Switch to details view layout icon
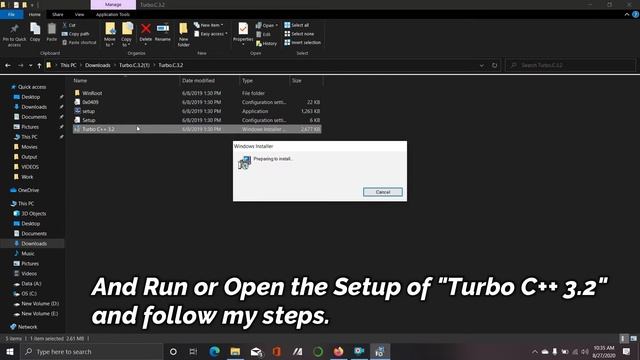 (x=623, y=338)
